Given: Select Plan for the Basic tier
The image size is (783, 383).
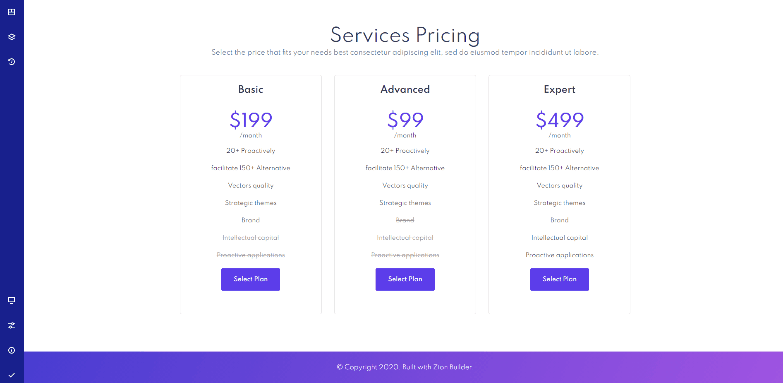Looking at the screenshot, I should (250, 279).
